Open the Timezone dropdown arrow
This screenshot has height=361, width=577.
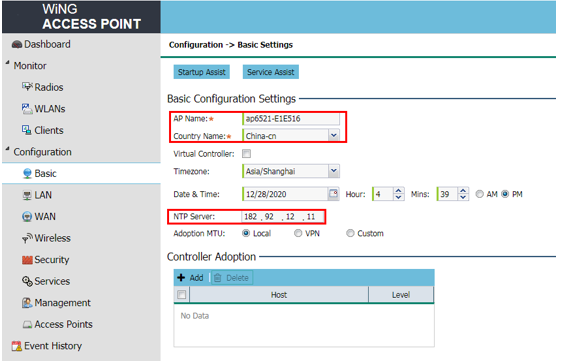click(x=334, y=171)
